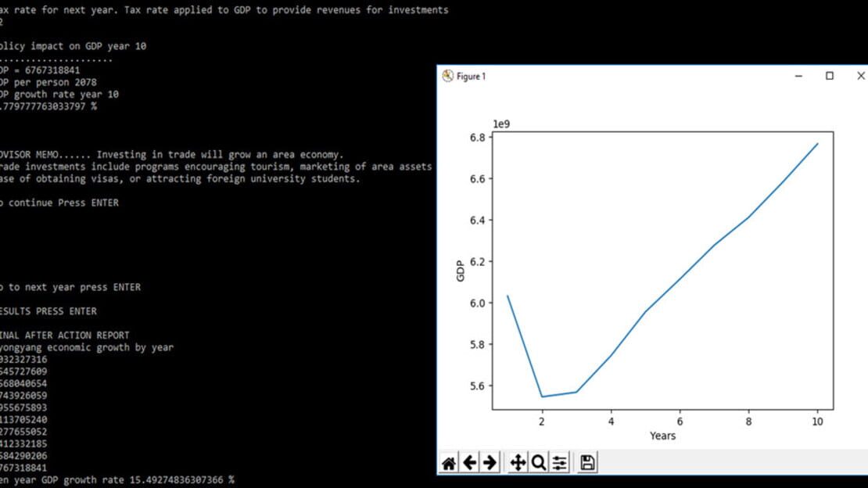The image size is (868, 488).
Task: Click the 6.8 y-axis tick label
Action: coord(478,138)
